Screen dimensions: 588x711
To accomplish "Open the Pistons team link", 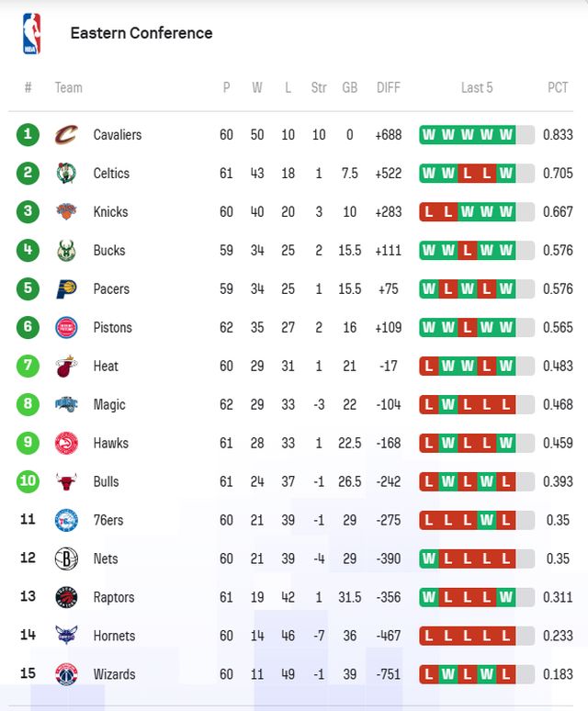I will coord(112,328).
